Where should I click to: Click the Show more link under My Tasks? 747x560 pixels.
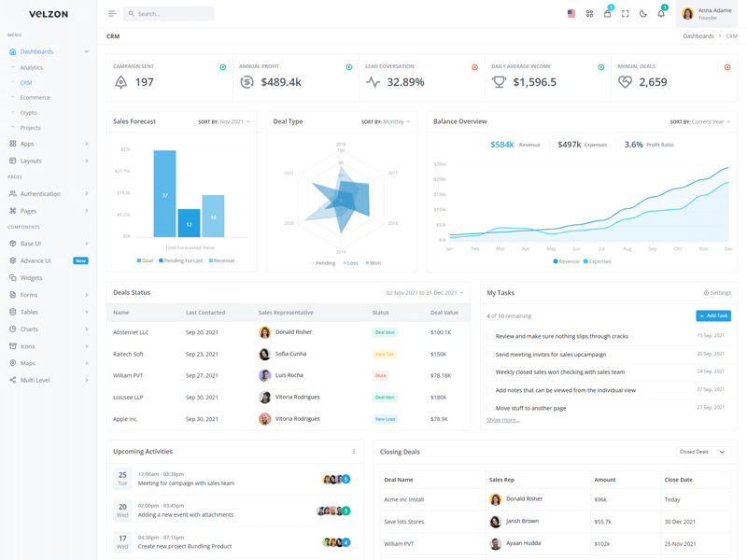pyautogui.click(x=502, y=420)
